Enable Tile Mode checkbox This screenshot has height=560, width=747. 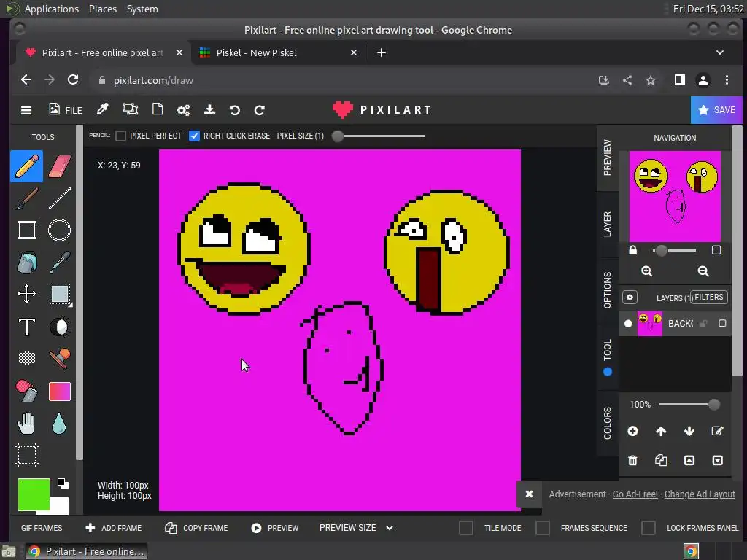[466, 528]
